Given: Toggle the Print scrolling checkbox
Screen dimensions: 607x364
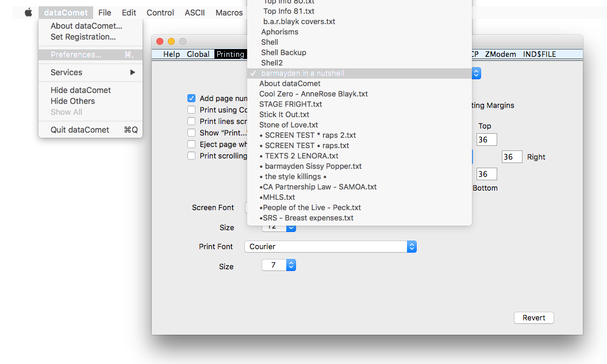Looking at the screenshot, I should (191, 156).
